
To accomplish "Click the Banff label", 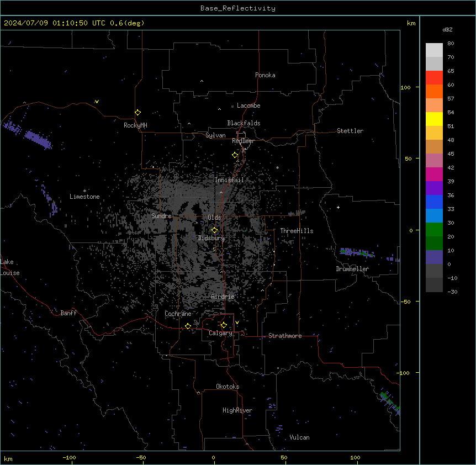I will [x=68, y=313].
